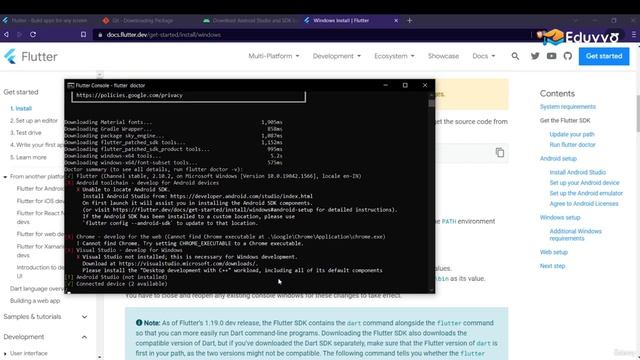Image resolution: width=640 pixels, height=360 pixels.
Task: Expand the Multi-Platform dropdown menu
Action: click(273, 56)
